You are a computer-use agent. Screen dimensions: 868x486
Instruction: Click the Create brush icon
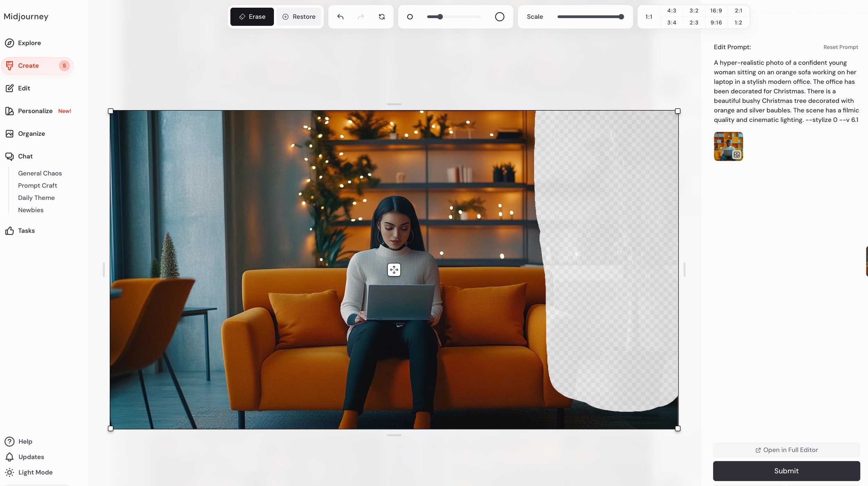(9, 66)
